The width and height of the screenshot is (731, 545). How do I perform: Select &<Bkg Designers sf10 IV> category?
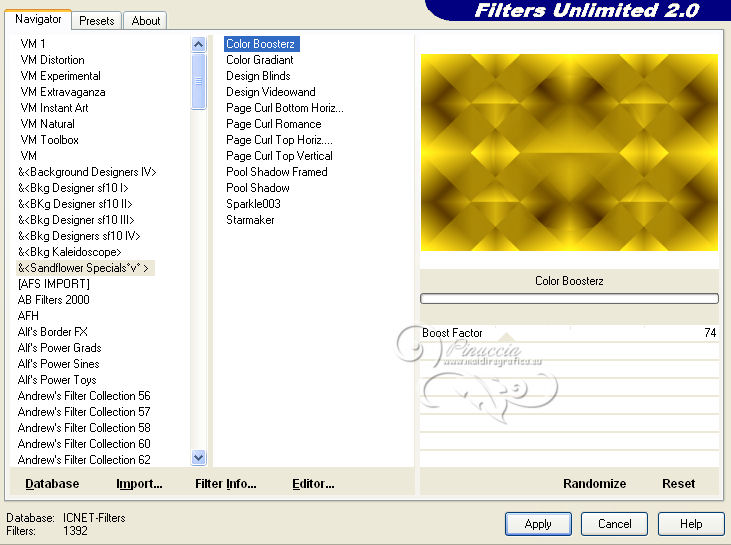(79, 236)
